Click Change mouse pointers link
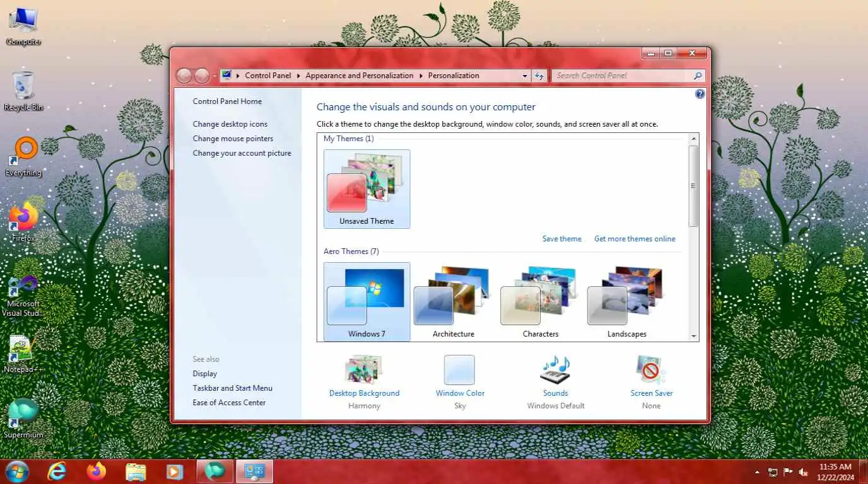The width and height of the screenshot is (868, 484). (233, 139)
